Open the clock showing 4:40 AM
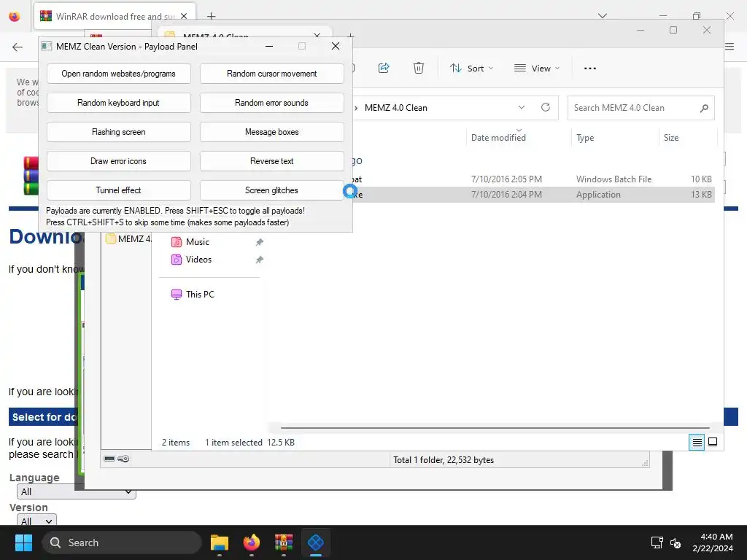Viewport: 747px width, 560px height. click(x=713, y=542)
